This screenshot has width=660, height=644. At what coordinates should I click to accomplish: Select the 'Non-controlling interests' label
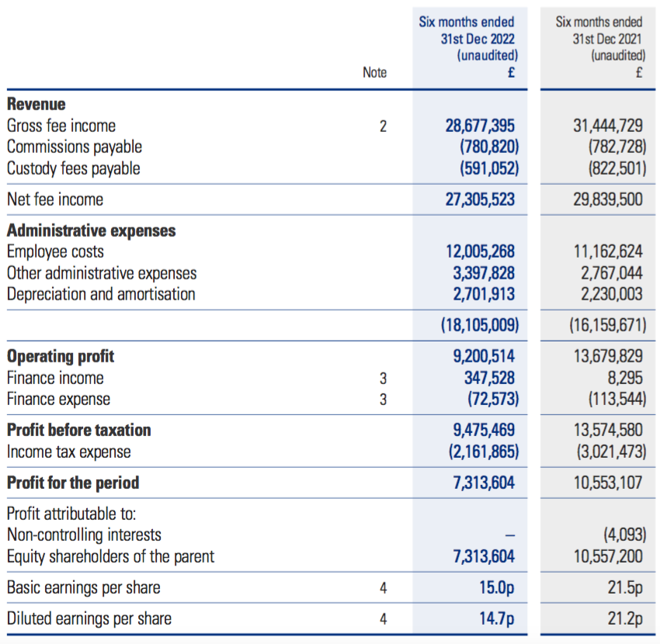pos(84,535)
